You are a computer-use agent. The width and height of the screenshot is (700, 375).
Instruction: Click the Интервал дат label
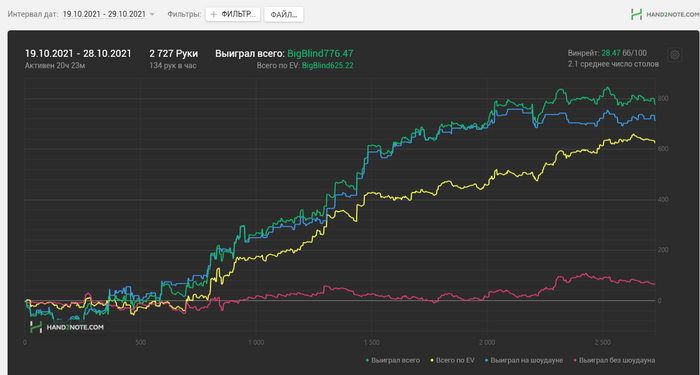33,14
